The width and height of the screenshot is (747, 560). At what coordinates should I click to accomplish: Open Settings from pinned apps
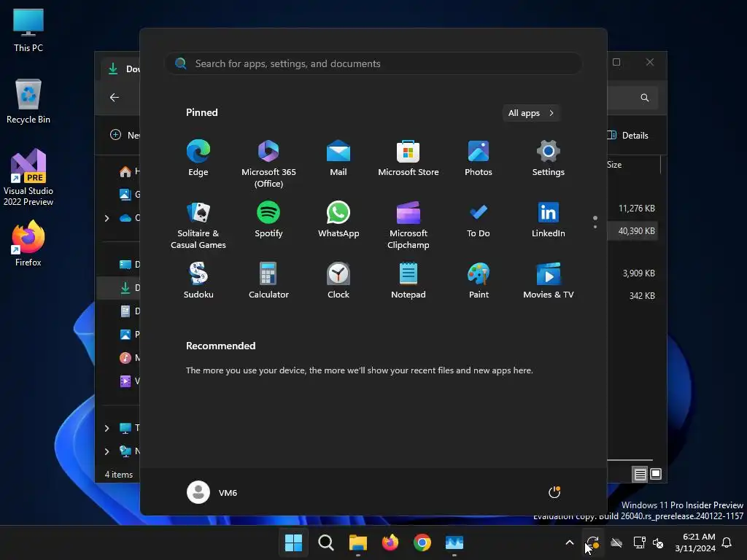549,158
